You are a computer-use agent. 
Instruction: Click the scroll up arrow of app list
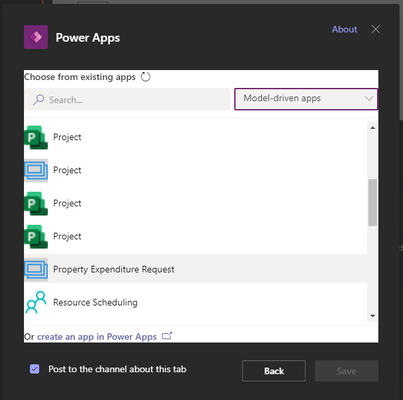click(x=373, y=128)
